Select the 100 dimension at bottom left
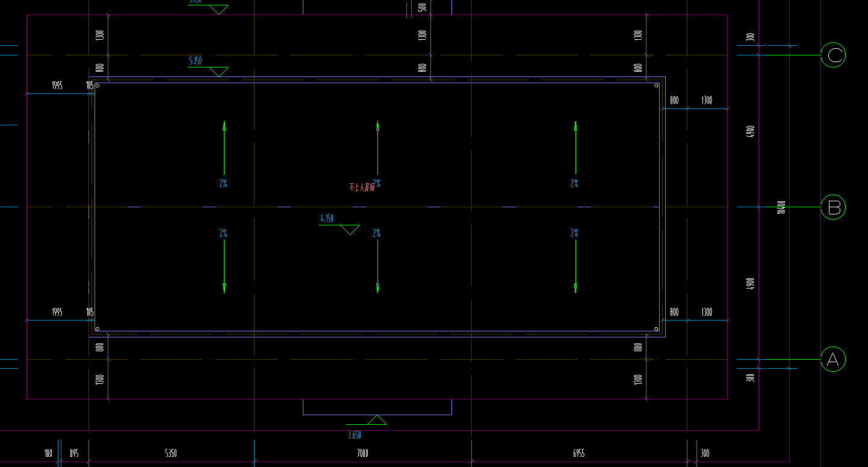The height and width of the screenshot is (467, 868). coord(48,453)
